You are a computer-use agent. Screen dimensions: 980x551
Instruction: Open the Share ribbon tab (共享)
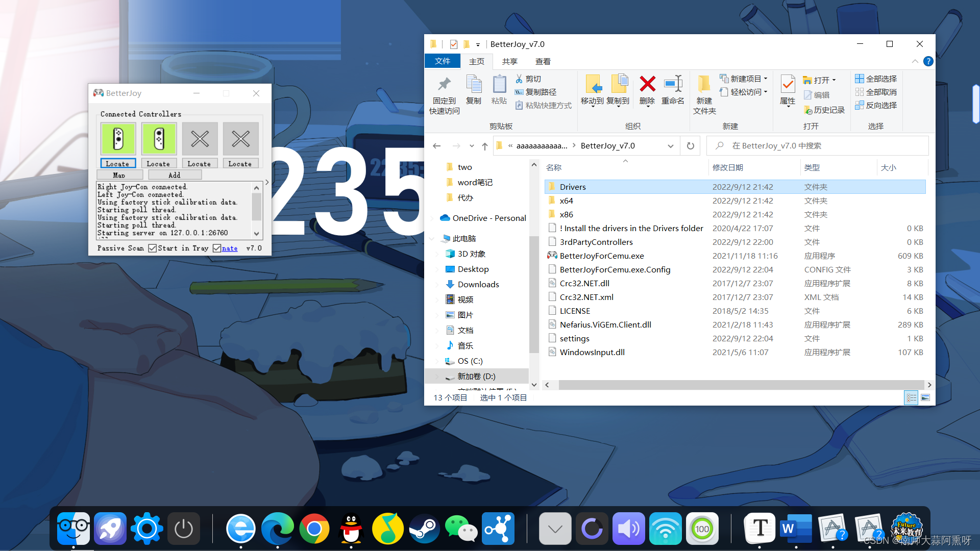(509, 61)
